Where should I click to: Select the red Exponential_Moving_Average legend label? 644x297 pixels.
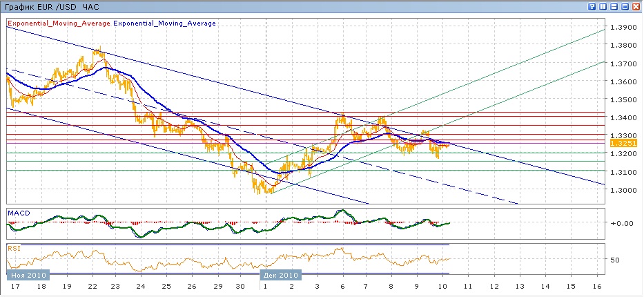click(x=59, y=23)
